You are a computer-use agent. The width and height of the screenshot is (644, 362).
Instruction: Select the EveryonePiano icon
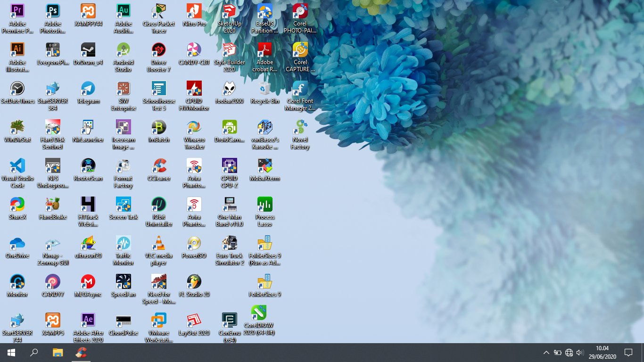coord(53,54)
